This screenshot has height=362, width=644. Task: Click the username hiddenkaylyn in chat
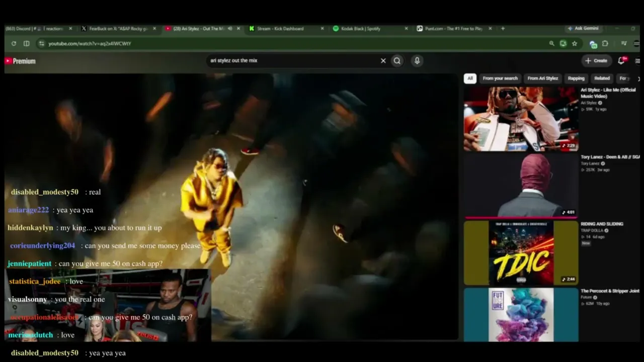(x=30, y=228)
